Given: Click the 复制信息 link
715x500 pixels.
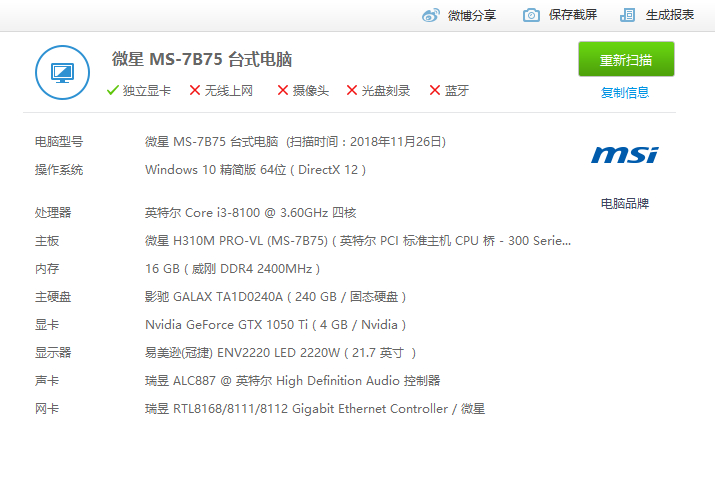Looking at the screenshot, I should pyautogui.click(x=625, y=93).
